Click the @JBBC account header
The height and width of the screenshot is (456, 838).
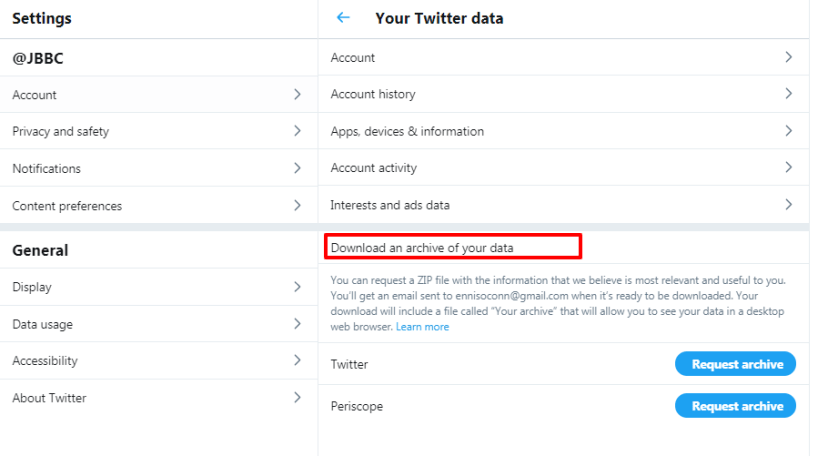coord(37,58)
